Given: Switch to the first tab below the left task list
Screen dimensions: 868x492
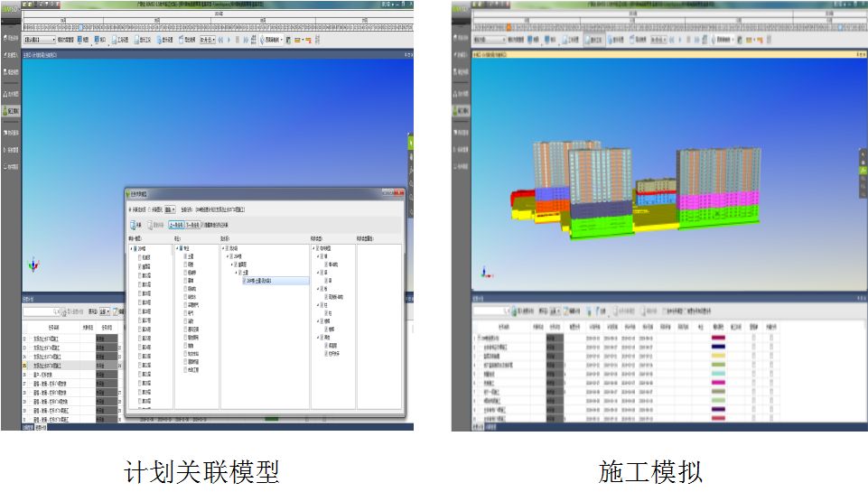Looking at the screenshot, I should pos(26,427).
